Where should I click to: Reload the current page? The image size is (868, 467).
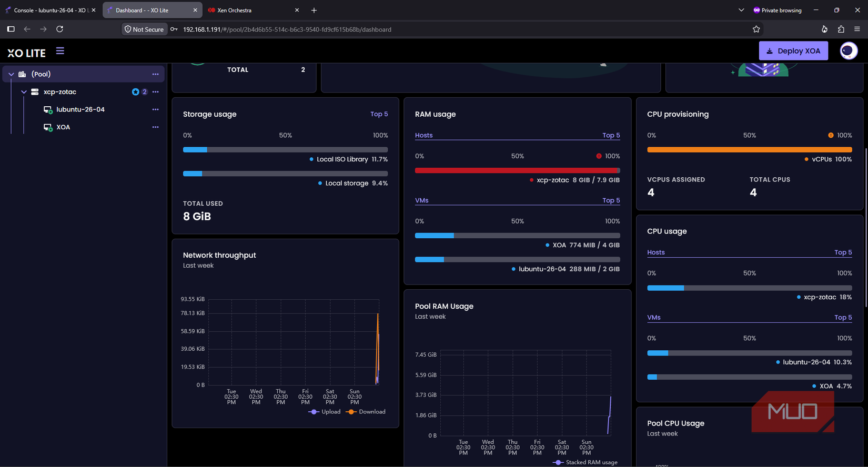tap(59, 29)
